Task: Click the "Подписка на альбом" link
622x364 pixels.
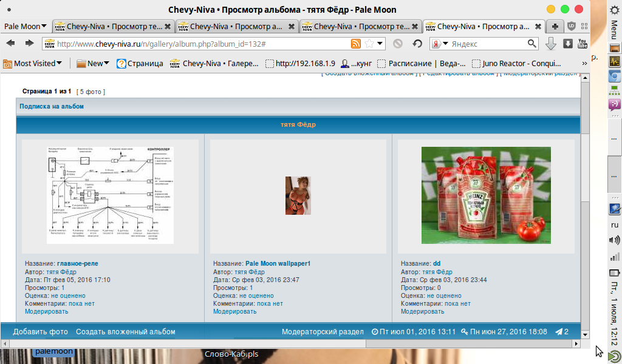Action: pyautogui.click(x=52, y=106)
